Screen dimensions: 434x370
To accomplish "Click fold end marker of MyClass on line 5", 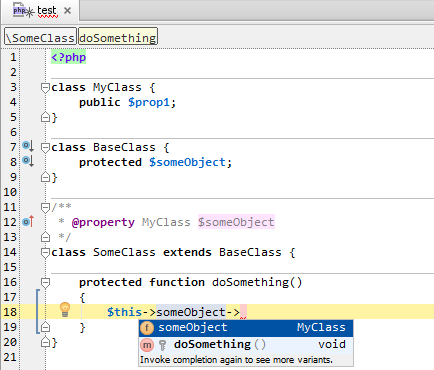I will [45, 117].
